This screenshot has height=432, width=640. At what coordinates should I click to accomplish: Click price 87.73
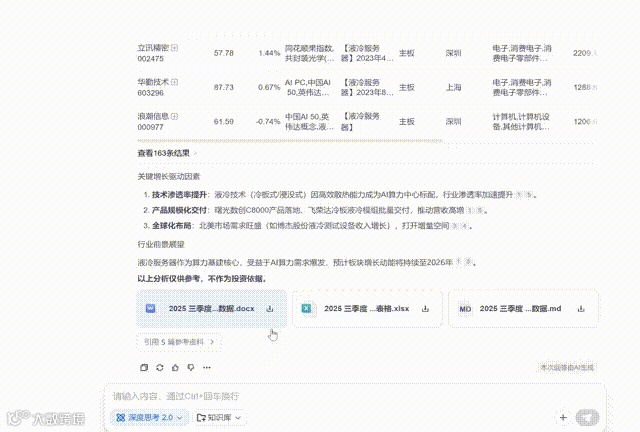click(224, 87)
